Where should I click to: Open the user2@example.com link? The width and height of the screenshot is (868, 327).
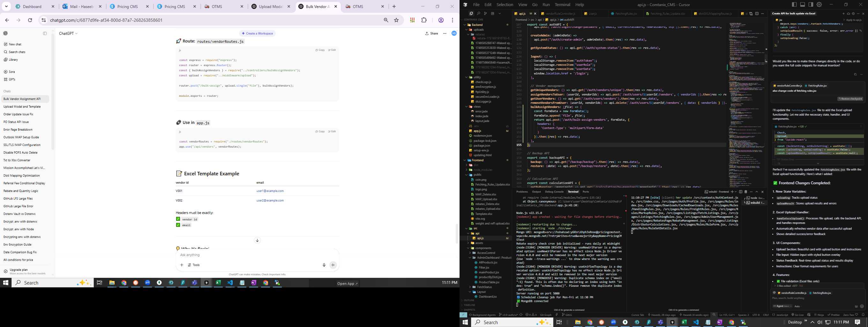point(270,201)
